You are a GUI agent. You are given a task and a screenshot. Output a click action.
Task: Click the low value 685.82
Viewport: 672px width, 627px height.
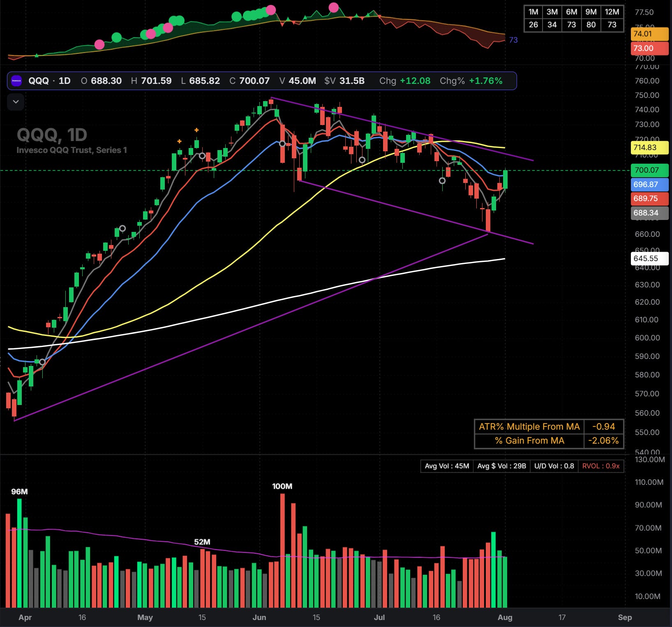(x=205, y=81)
